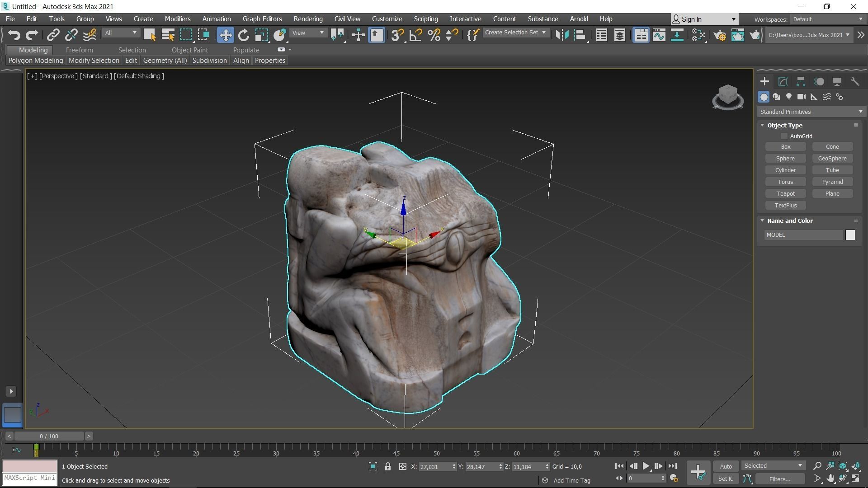The width and height of the screenshot is (868, 488).
Task: Toggle the Selection Lock padlock
Action: tap(387, 467)
